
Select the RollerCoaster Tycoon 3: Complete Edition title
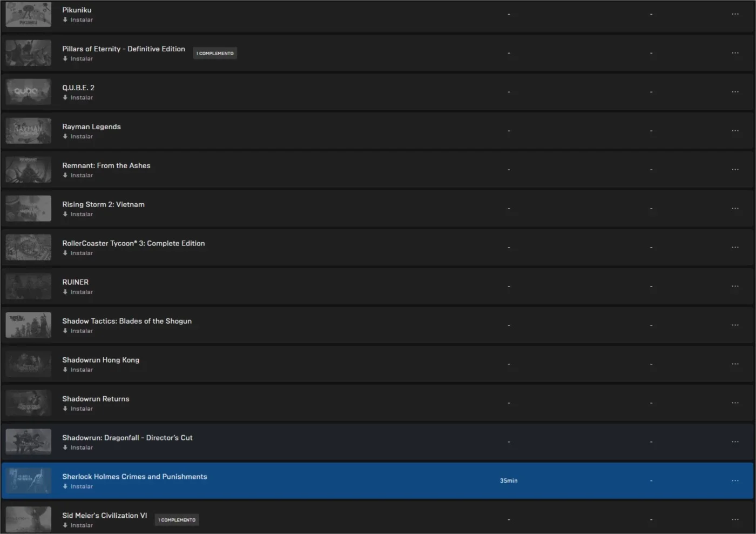[x=133, y=244]
